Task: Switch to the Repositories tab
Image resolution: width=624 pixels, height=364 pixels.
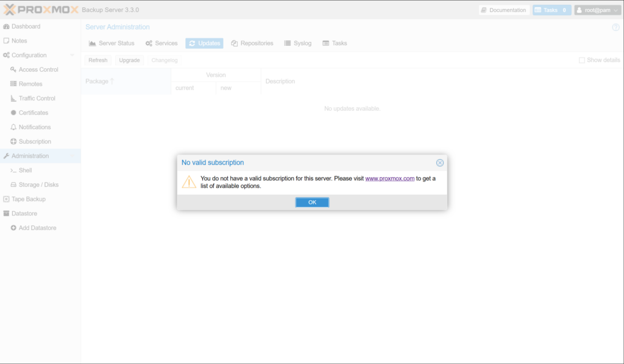Action: [x=252, y=43]
